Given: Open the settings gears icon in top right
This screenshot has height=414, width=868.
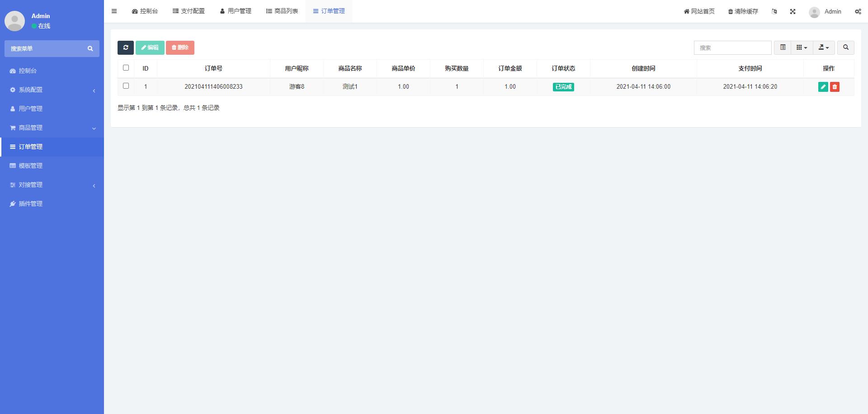Looking at the screenshot, I should [858, 11].
